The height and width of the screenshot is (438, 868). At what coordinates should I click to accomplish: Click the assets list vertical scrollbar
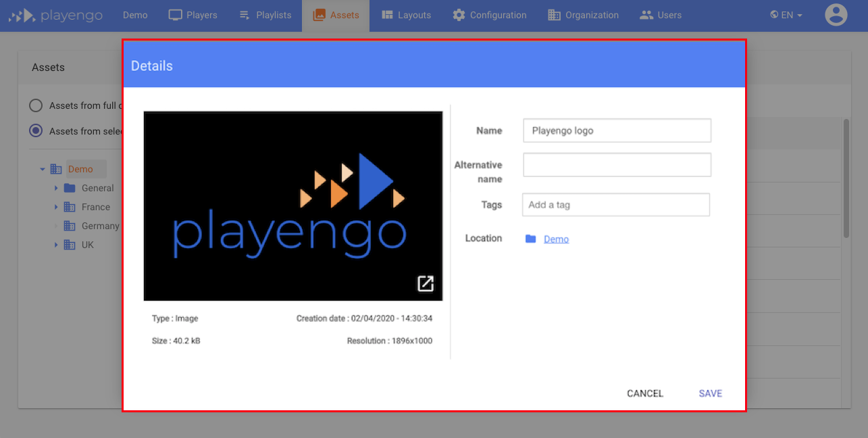(846, 178)
